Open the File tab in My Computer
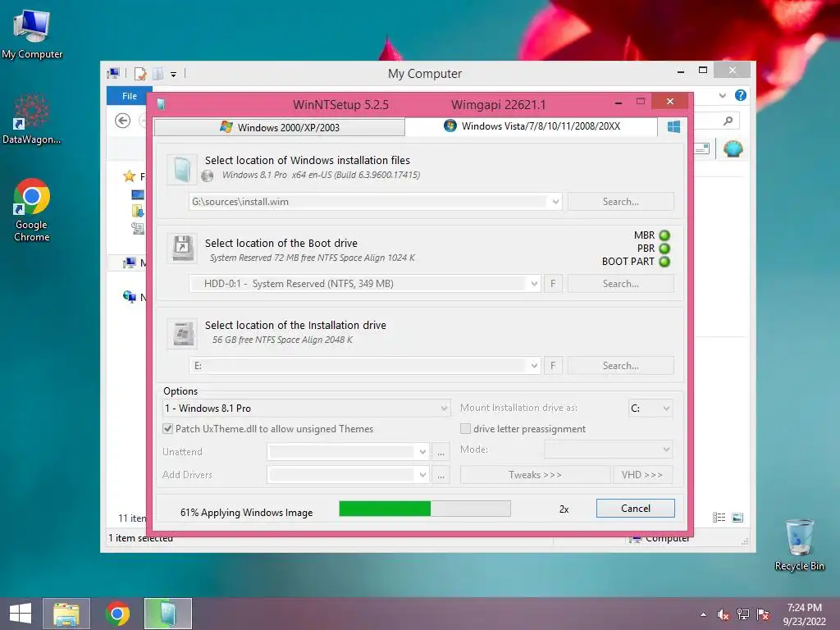840x630 pixels. pyautogui.click(x=129, y=96)
